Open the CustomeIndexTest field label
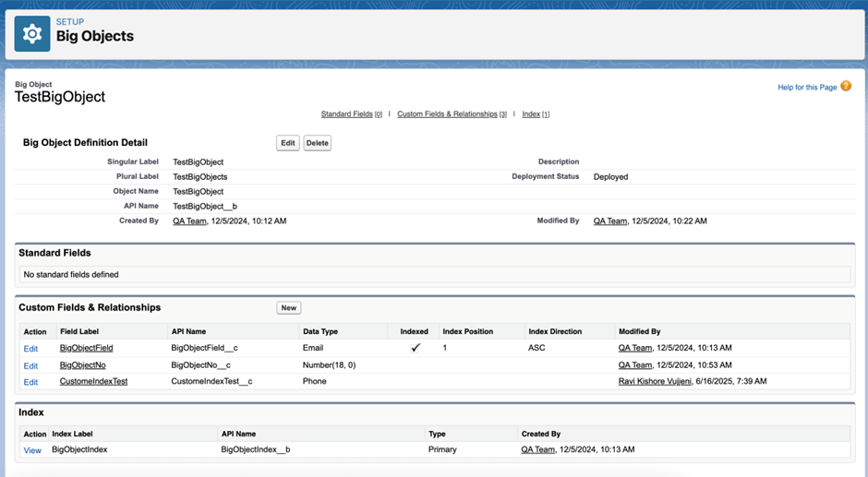 [x=93, y=382]
